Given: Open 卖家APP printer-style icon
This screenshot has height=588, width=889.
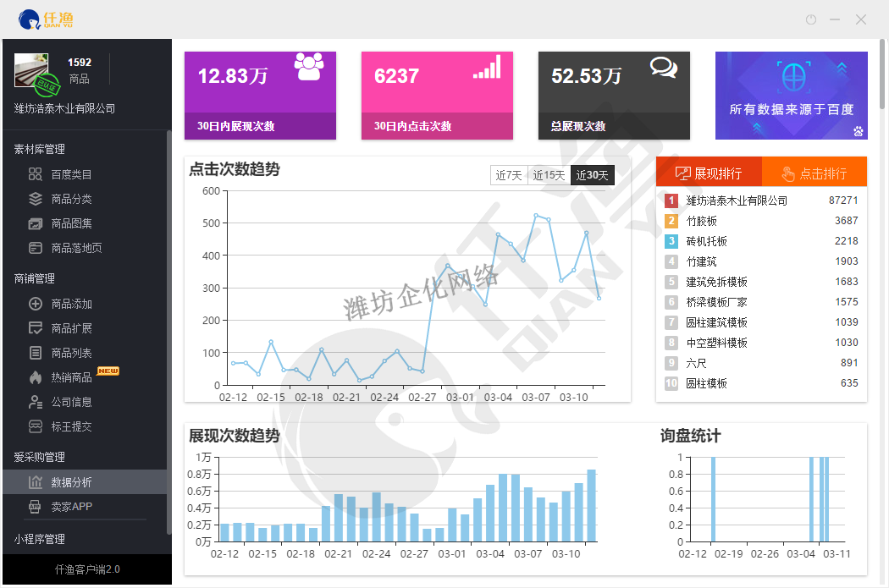Looking at the screenshot, I should [36, 507].
